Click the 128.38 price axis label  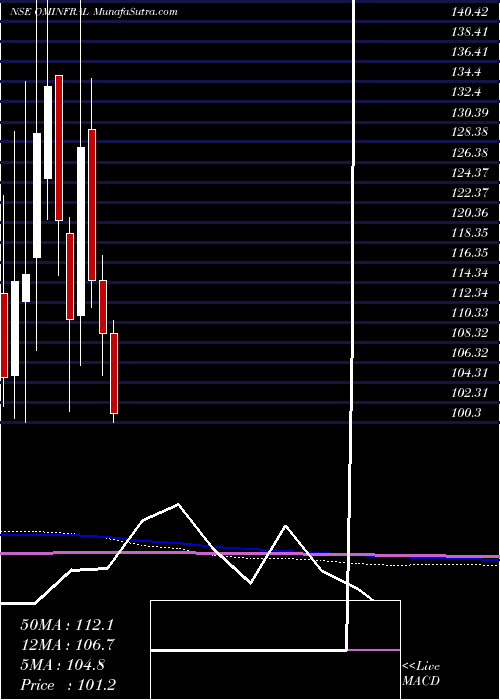[x=469, y=133]
